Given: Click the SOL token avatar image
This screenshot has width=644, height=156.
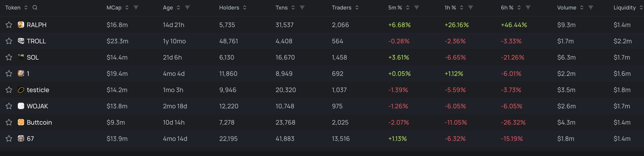Looking at the screenshot, I should pos(21,57).
